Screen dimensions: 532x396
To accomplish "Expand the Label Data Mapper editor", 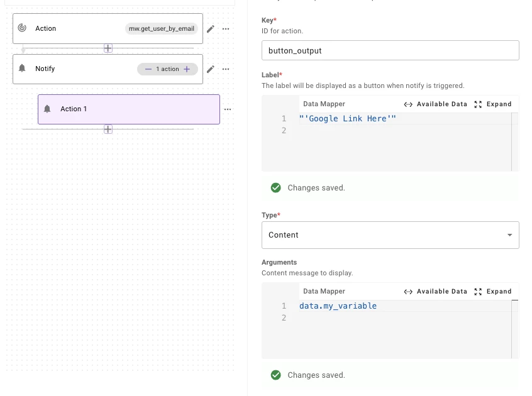I will pos(494,104).
